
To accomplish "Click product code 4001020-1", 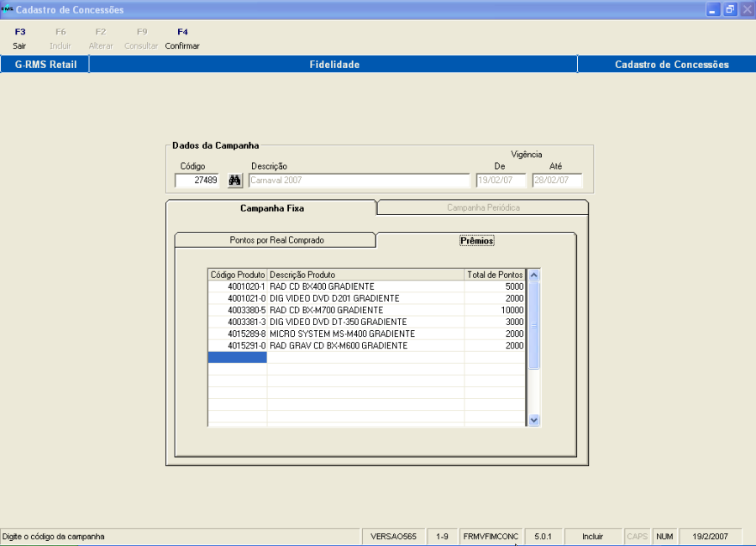I will (246, 286).
